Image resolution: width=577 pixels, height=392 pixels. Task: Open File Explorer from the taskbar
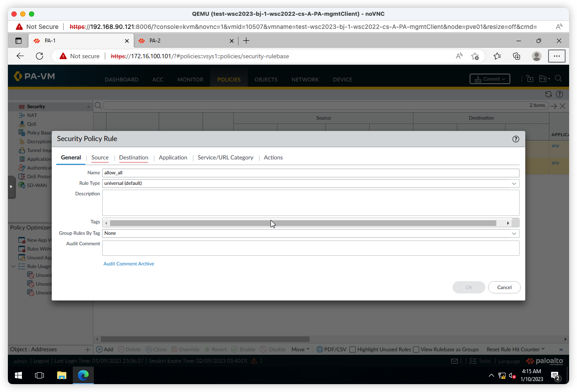(61, 375)
